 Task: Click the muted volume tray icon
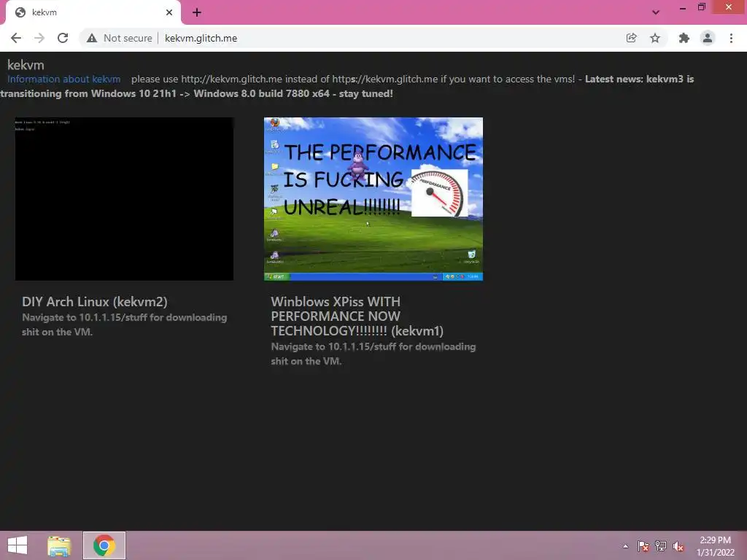(x=678, y=546)
